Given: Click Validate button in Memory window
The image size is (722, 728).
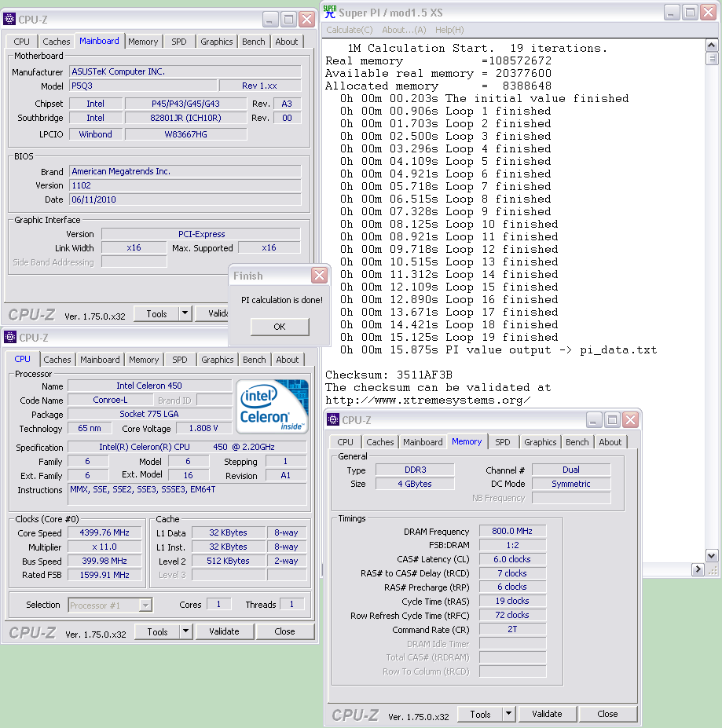Looking at the screenshot, I should (548, 714).
